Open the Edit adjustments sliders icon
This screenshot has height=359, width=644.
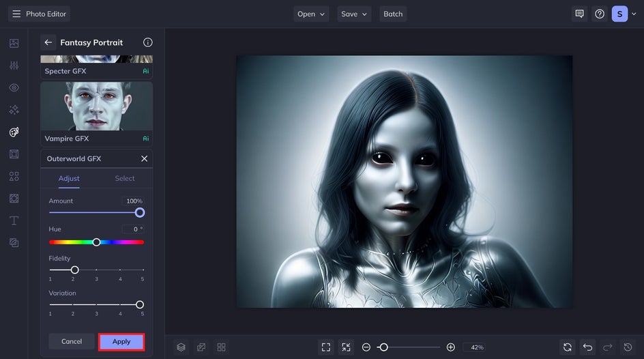(14, 66)
